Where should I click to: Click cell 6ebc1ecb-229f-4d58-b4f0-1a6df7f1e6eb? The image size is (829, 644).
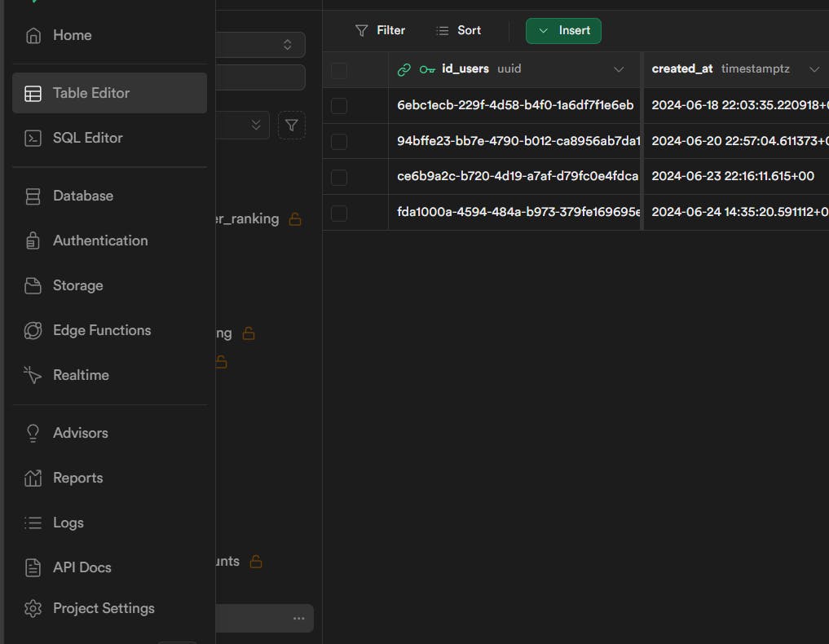coord(514,106)
